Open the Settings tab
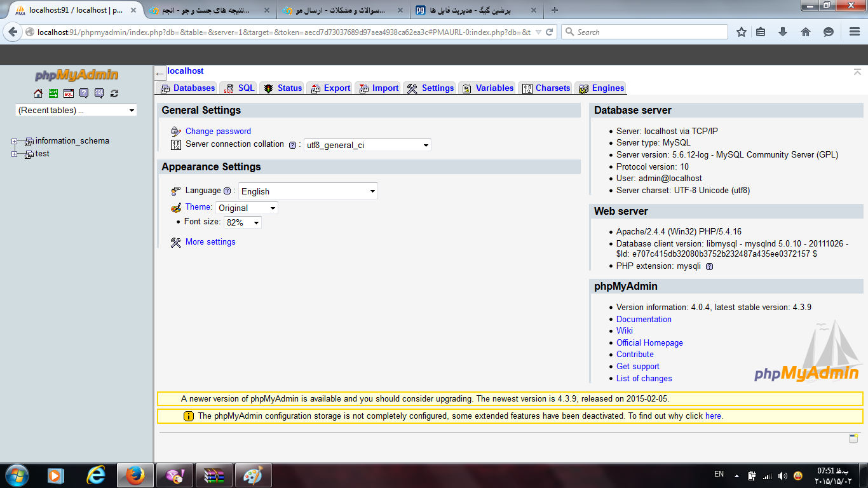Image resolution: width=868 pixels, height=488 pixels. [x=430, y=88]
